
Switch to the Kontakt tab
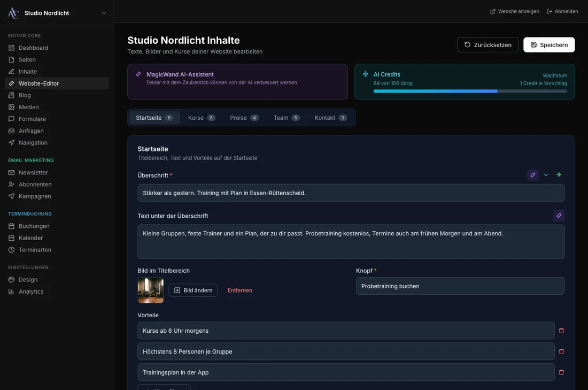click(x=331, y=118)
